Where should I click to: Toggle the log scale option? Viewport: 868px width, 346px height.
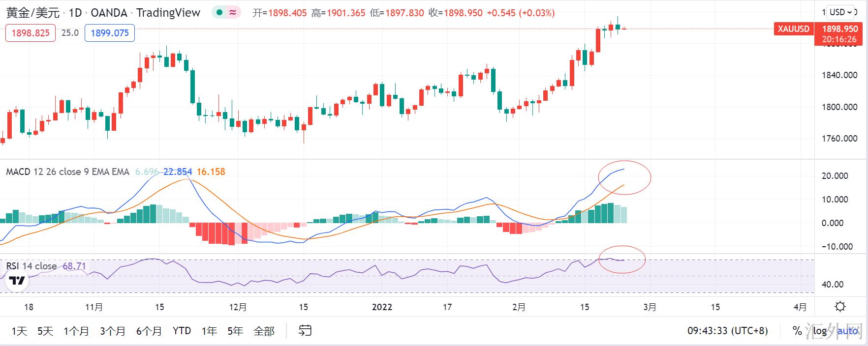[x=819, y=331]
